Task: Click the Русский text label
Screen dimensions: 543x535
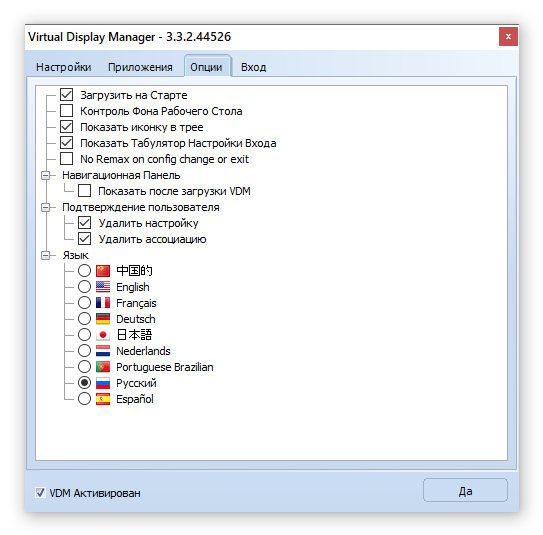Action: pyautogui.click(x=136, y=383)
